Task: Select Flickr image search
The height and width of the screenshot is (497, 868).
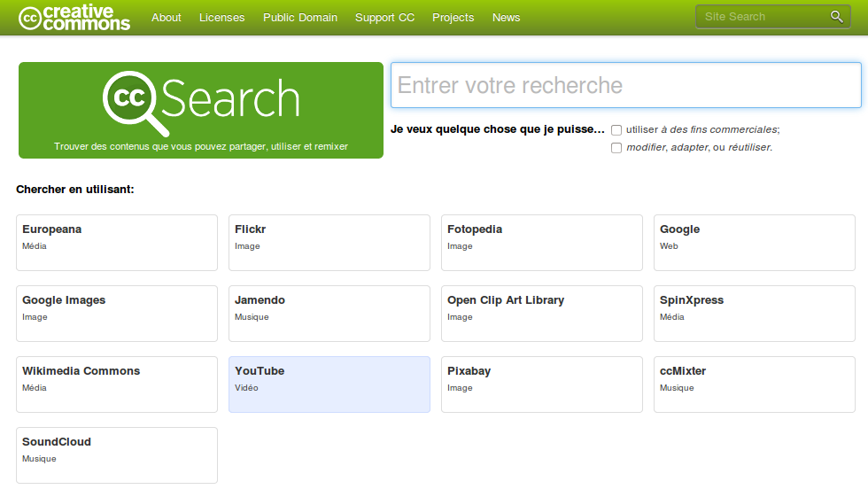Action: (x=329, y=243)
